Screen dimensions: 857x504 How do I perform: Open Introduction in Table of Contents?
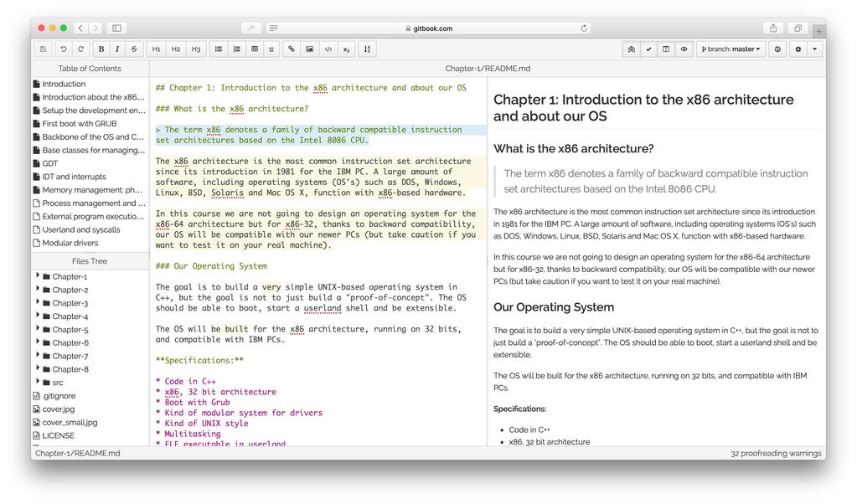coord(64,84)
